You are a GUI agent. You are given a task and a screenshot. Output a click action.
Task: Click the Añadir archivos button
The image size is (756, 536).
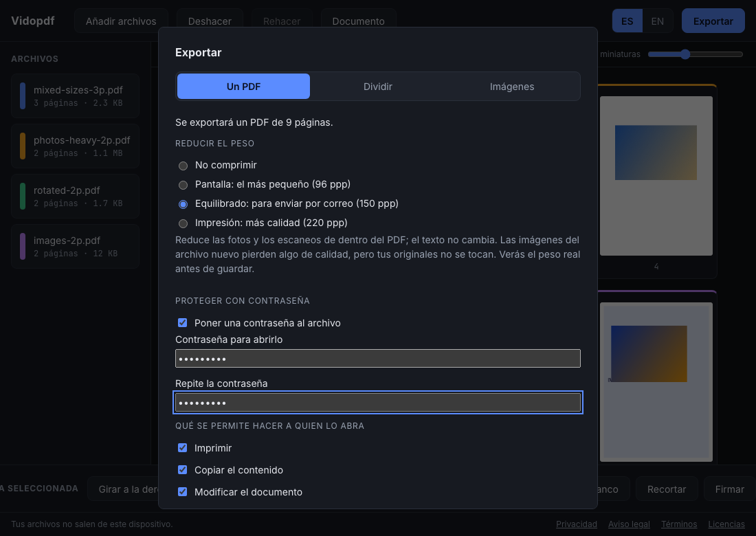(x=121, y=21)
